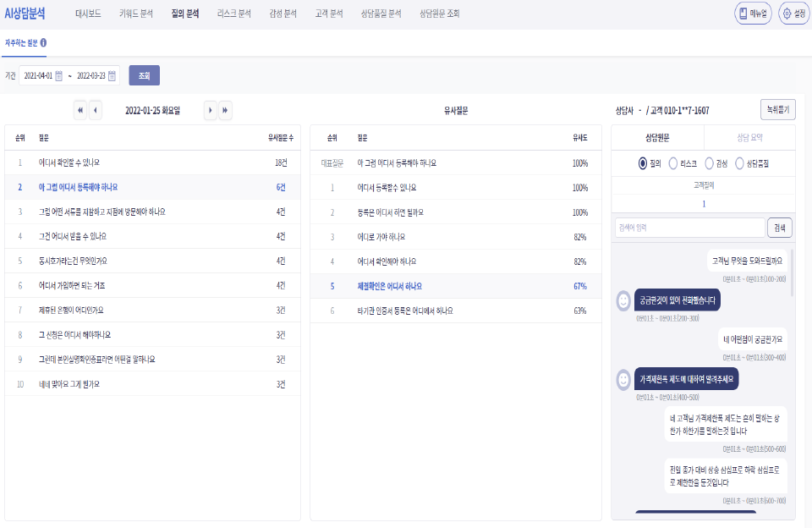Select question row 제휴된 은행이 어디인가요
This screenshot has height=528, width=812.
tap(153, 311)
